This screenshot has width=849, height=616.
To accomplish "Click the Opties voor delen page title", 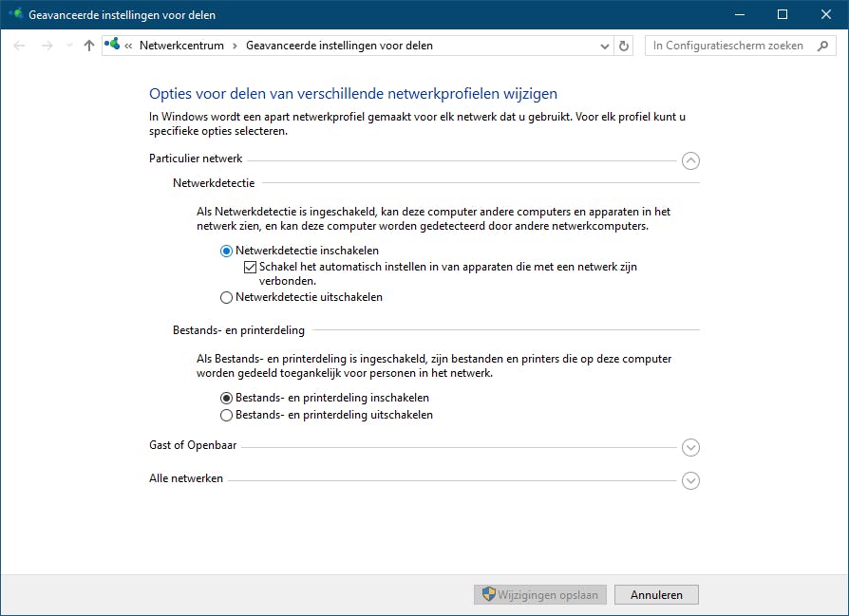I will 353,94.
